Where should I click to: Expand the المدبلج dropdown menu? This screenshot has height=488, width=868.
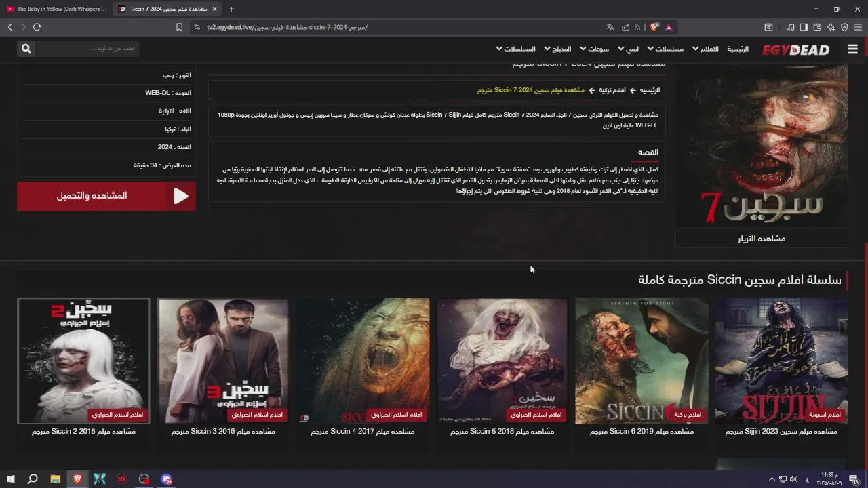tap(557, 49)
